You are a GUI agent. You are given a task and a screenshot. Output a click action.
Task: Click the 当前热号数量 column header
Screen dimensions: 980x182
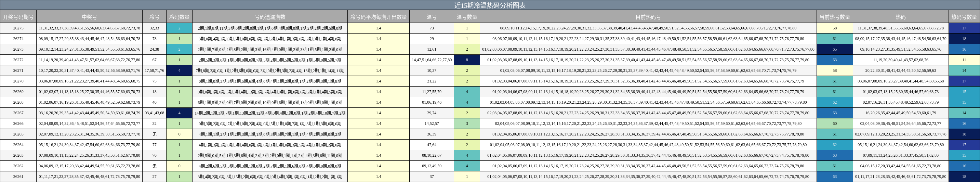835,17
